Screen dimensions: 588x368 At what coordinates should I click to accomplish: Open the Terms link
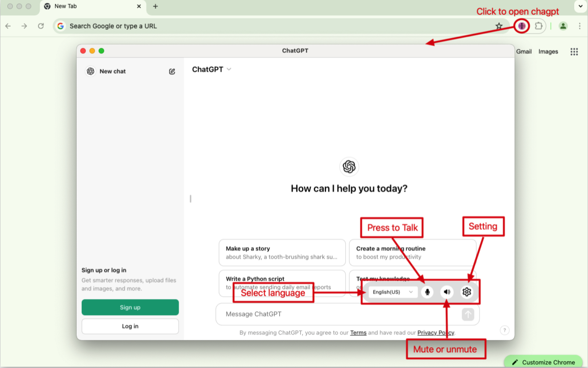[358, 333]
